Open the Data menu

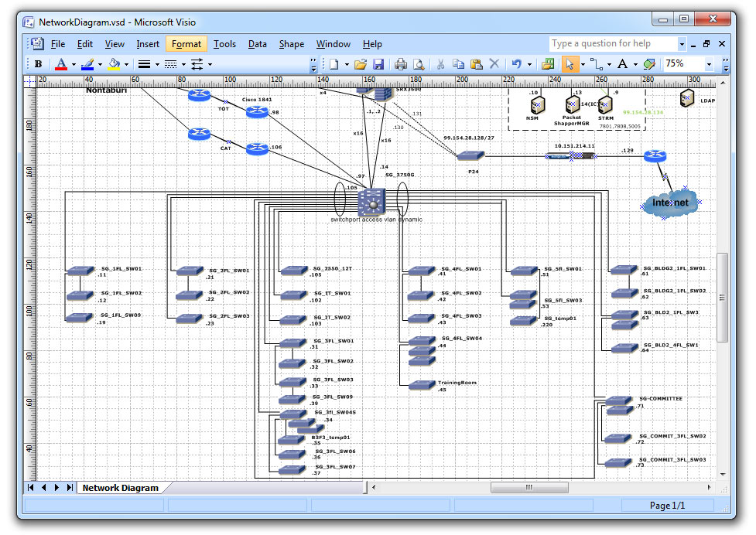tap(258, 44)
